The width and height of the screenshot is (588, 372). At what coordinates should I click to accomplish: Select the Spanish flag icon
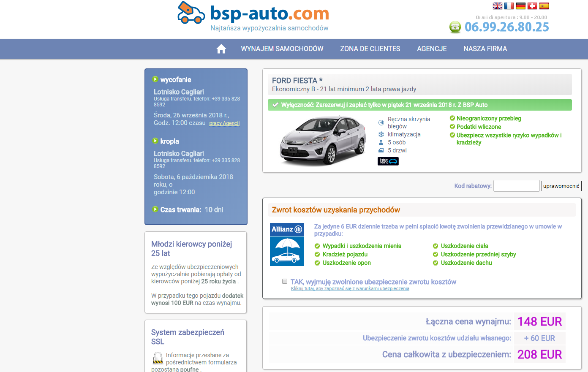pyautogui.click(x=544, y=6)
